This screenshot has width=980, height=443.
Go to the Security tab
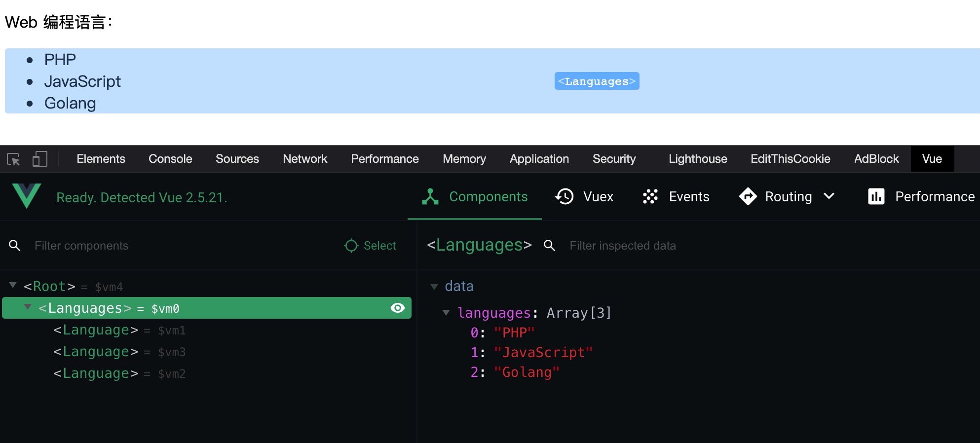pyautogui.click(x=614, y=159)
